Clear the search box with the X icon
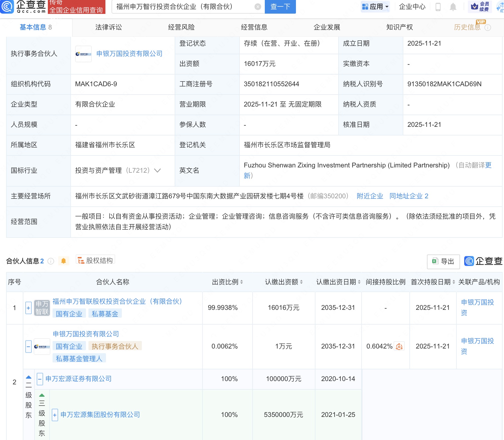Image resolution: width=504 pixels, height=440 pixels. (x=258, y=7)
